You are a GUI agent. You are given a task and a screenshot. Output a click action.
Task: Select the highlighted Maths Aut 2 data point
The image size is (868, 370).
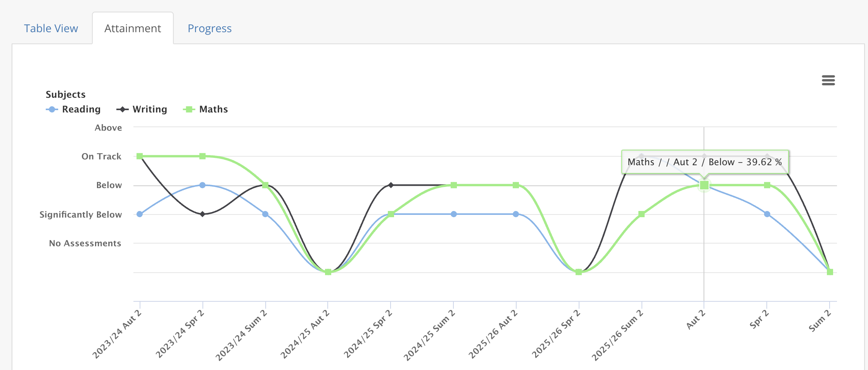coord(704,185)
